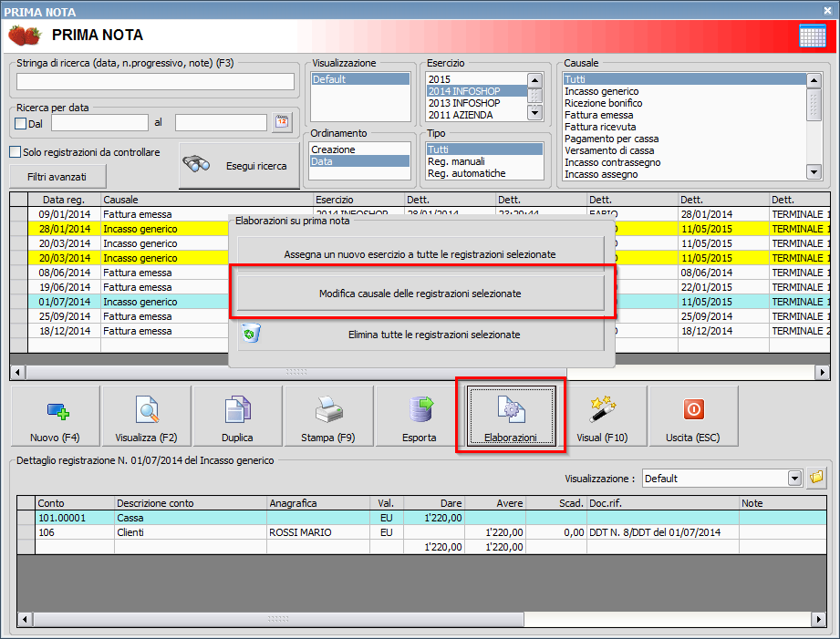Open Visualizza (F2) magnifier button
Screen dimensions: 840x639
coord(146,417)
